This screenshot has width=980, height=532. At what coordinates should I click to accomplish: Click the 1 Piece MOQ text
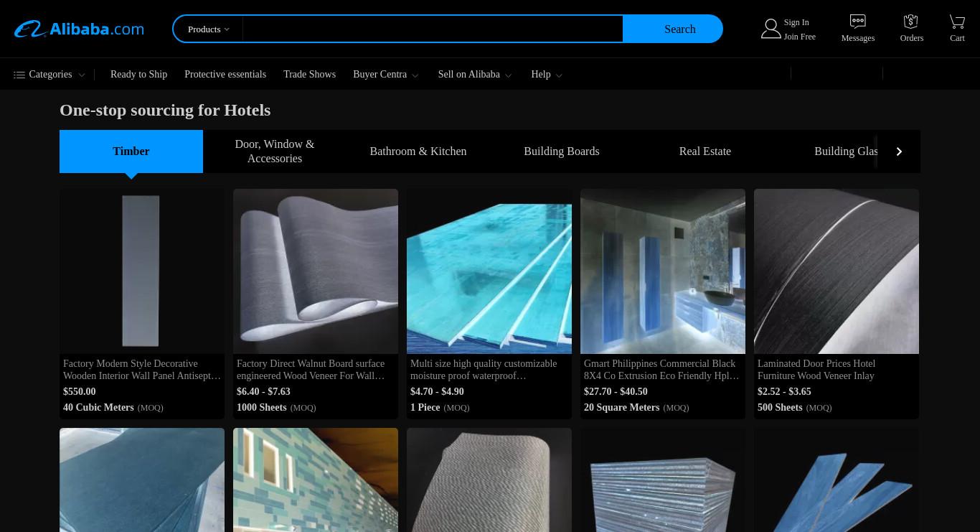point(440,408)
